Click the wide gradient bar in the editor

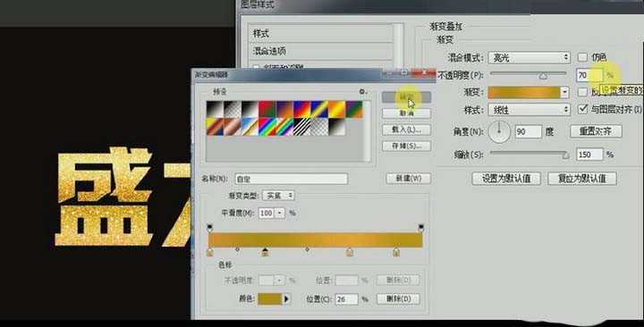[316, 240]
